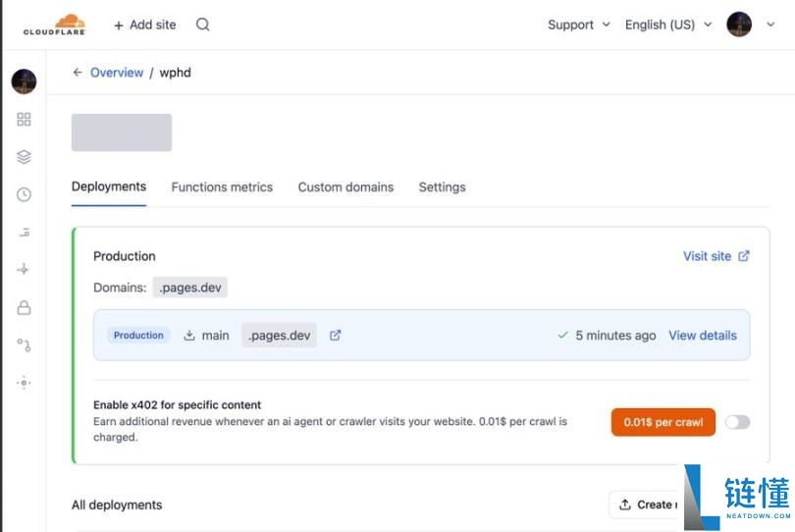
Task: Click the Domains .pages.dev chip
Action: (x=190, y=288)
